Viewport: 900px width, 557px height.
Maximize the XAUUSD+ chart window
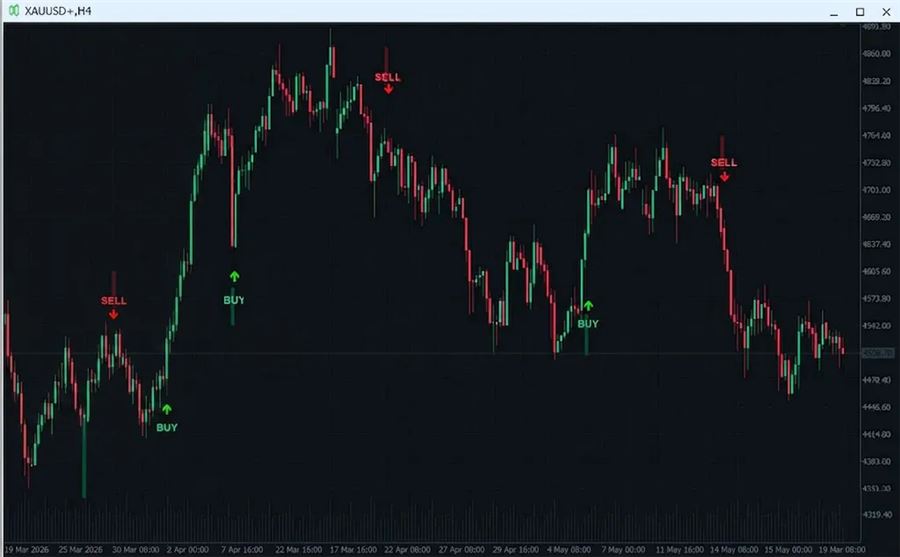860,12
